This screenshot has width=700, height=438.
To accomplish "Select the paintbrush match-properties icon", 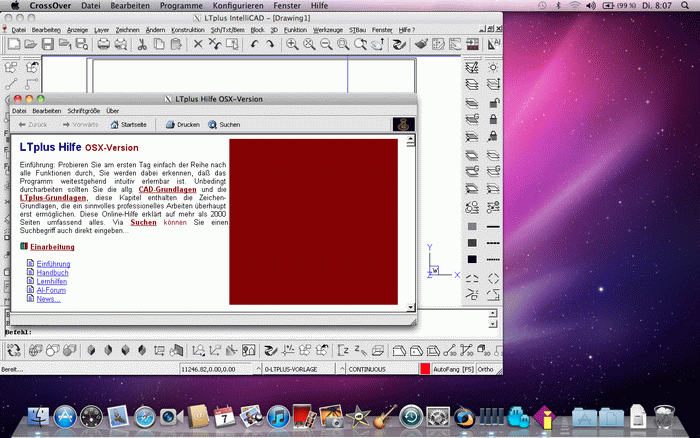I will coord(421,44).
